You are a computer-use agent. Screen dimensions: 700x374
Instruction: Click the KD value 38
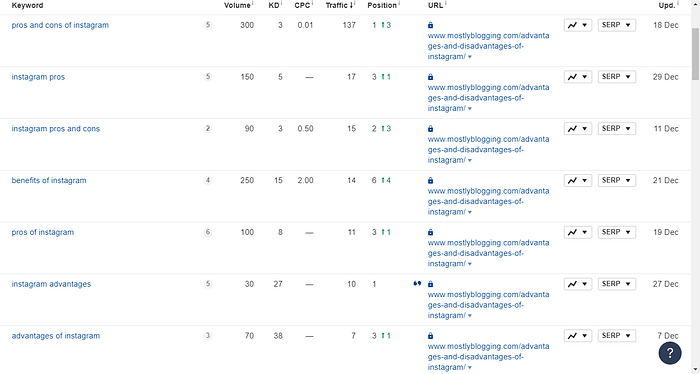click(x=278, y=336)
